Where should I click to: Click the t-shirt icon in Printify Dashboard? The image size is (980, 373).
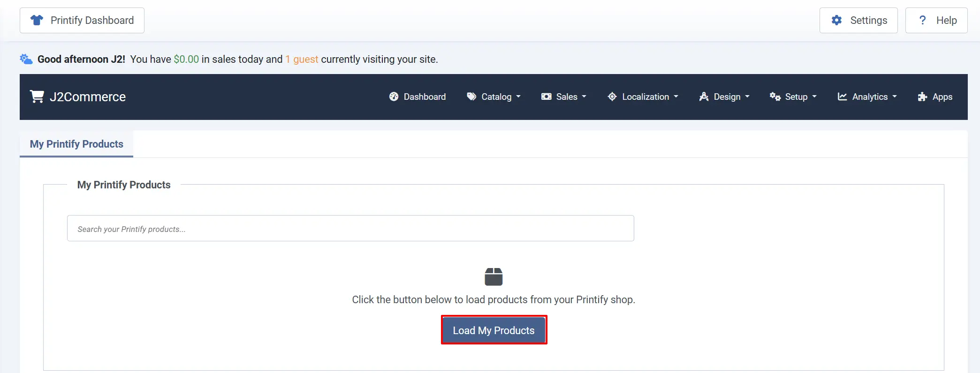[37, 20]
